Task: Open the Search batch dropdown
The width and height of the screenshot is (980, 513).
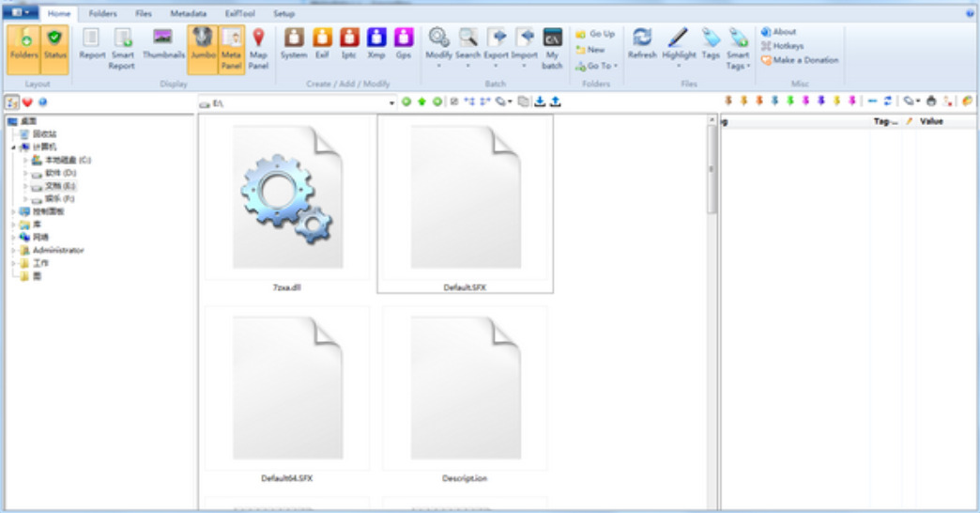Action: tap(467, 48)
